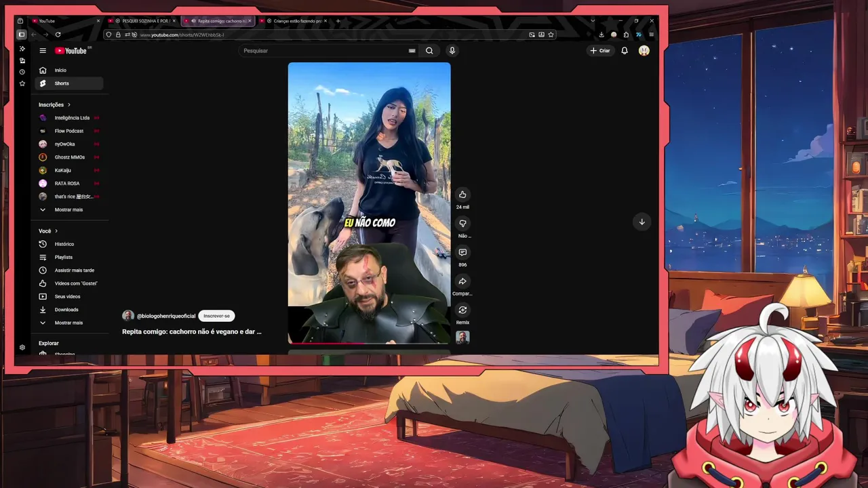Click the Criar button
This screenshot has width=868, height=488.
(600, 51)
